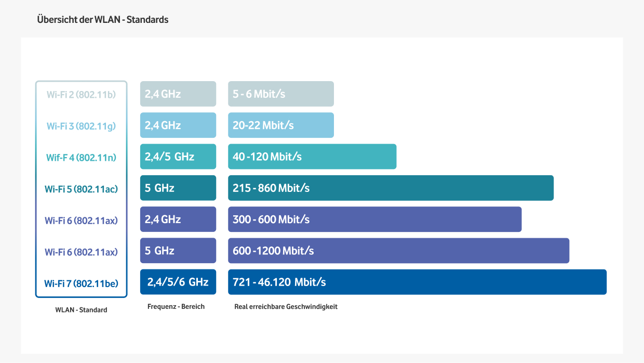Select the Wi-Fi 5 (802.11ac) label
The image size is (644, 363).
(81, 189)
